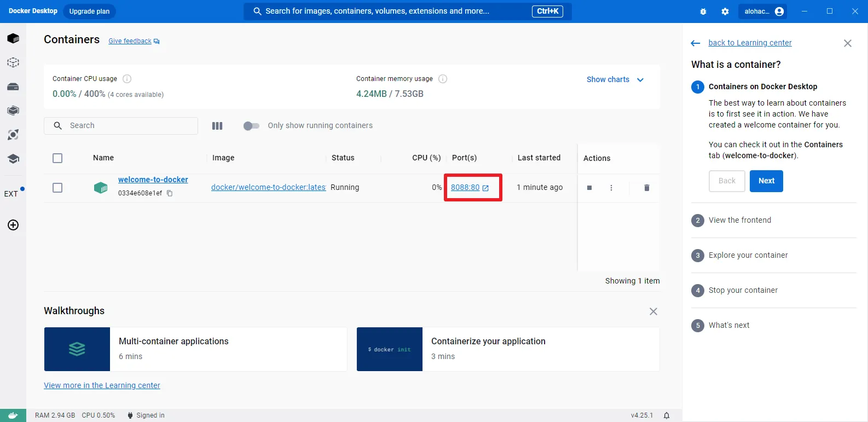868x422 pixels.
Task: Click the 4.24MB / 7.53GB memory value
Action: coord(390,94)
